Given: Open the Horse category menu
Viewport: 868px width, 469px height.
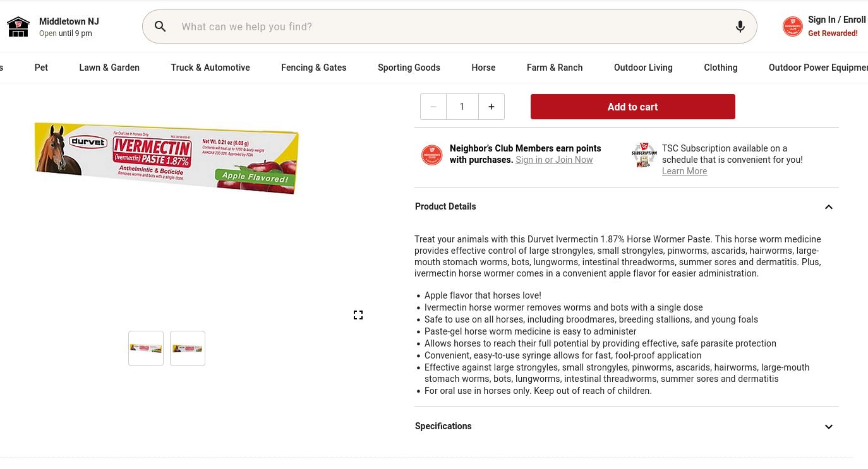Looking at the screenshot, I should 483,68.
